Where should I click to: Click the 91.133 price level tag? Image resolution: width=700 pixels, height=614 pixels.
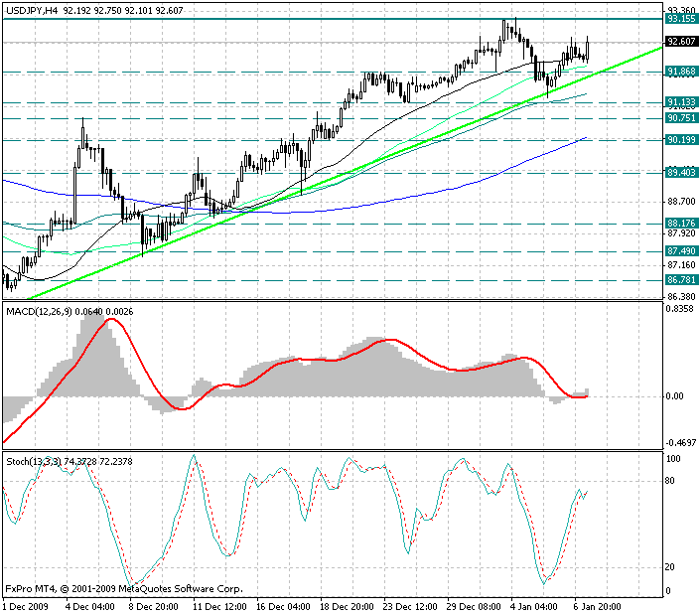click(680, 102)
